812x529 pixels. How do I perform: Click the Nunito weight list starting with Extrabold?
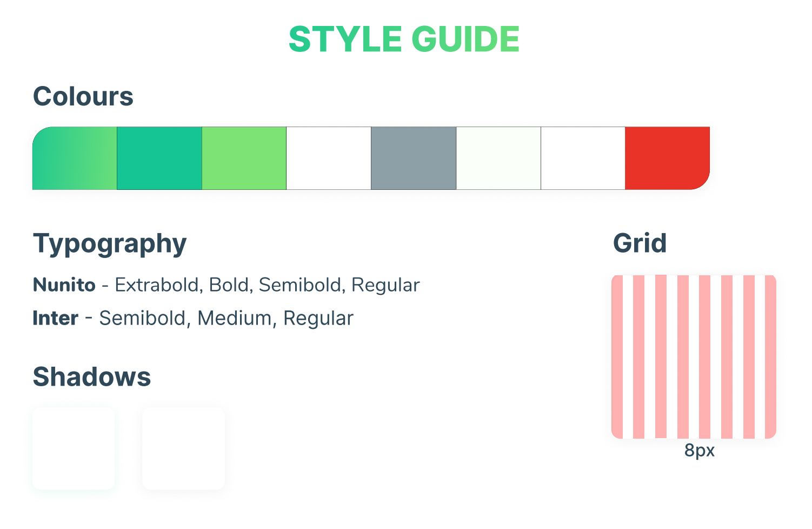[x=267, y=286]
